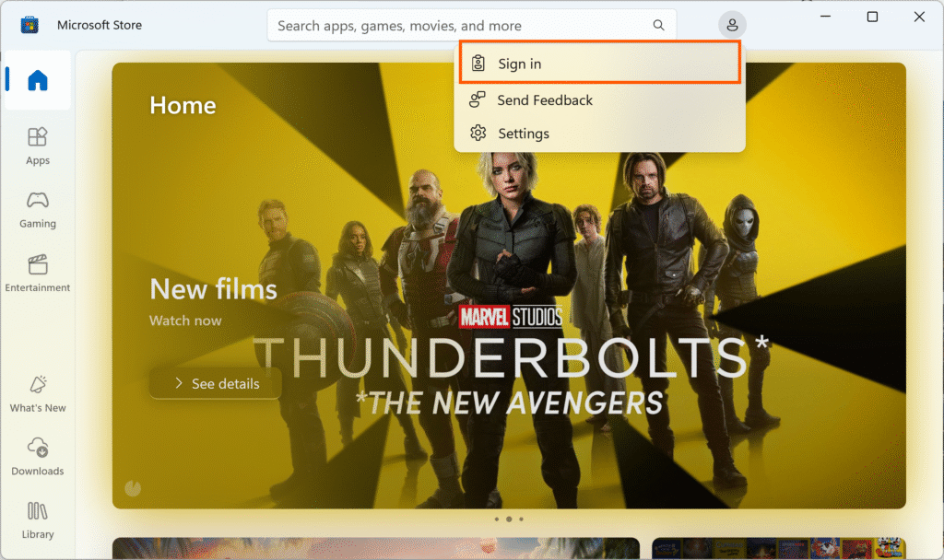
Task: Maximize the Microsoft Store window
Action: pyautogui.click(x=872, y=17)
